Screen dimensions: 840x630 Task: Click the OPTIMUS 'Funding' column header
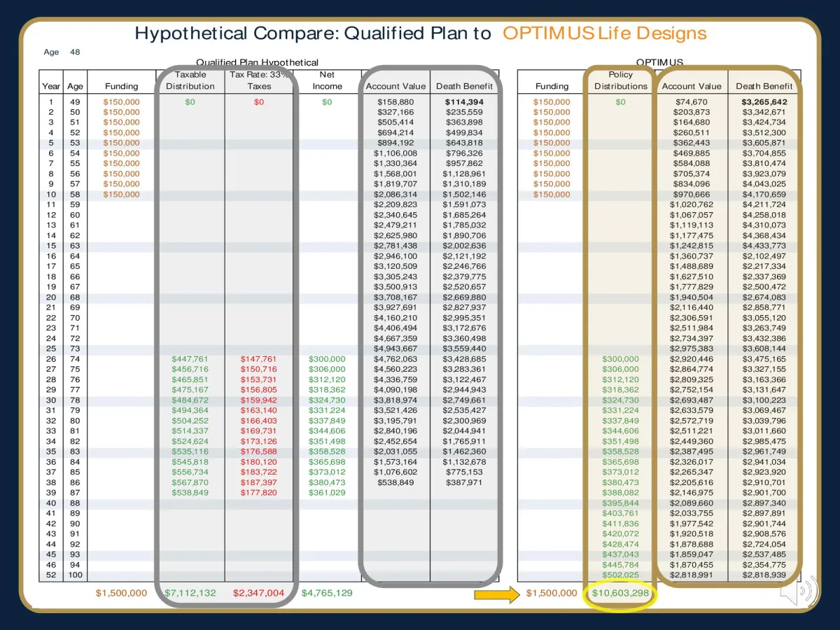[552, 86]
